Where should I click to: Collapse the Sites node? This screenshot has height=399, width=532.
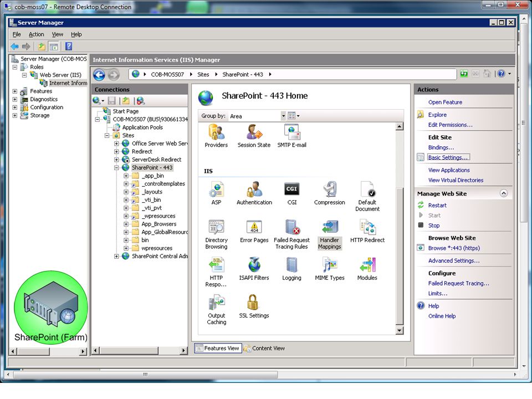coord(107,135)
